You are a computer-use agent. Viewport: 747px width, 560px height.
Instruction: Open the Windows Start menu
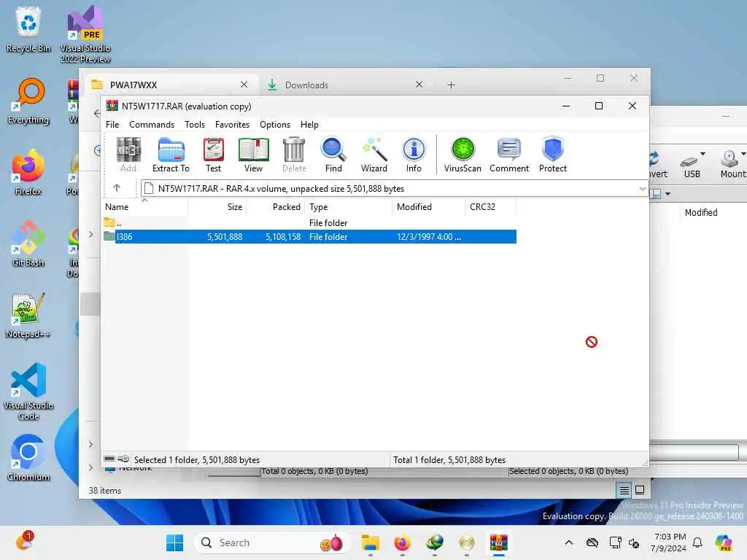pyautogui.click(x=175, y=542)
